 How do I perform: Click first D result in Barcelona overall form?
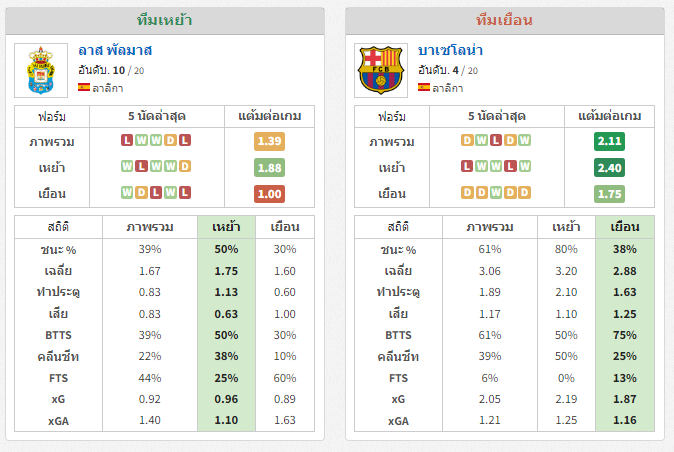pos(467,140)
